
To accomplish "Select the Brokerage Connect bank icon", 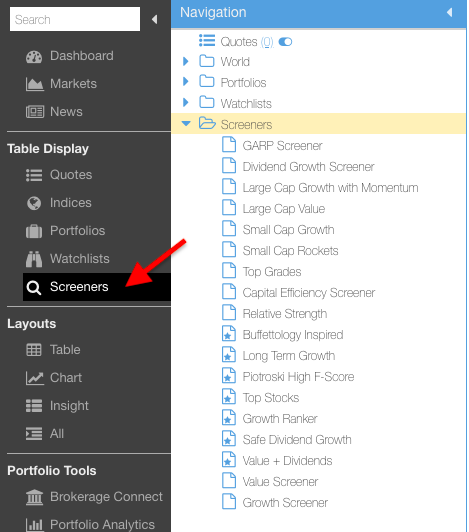I will (34, 497).
